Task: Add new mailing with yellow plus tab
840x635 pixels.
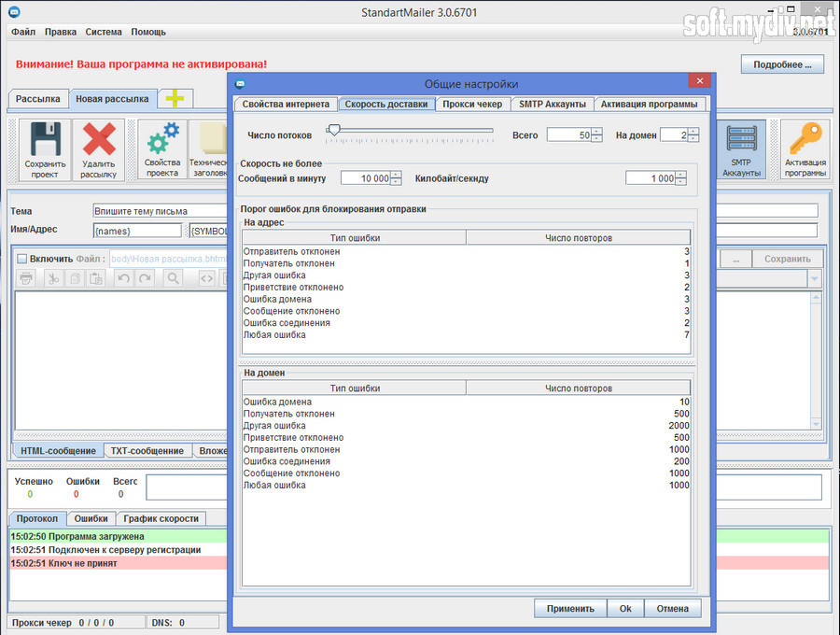Action: tap(175, 99)
